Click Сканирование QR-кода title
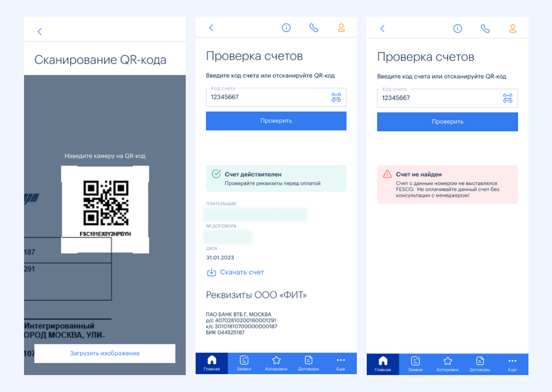This screenshot has height=392, width=552. (100, 60)
